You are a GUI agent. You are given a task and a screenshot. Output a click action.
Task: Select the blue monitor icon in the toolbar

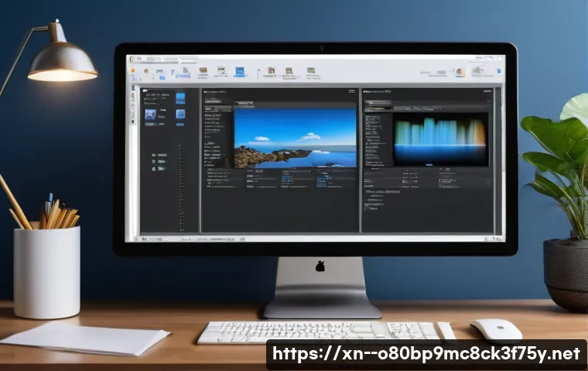click(x=239, y=72)
